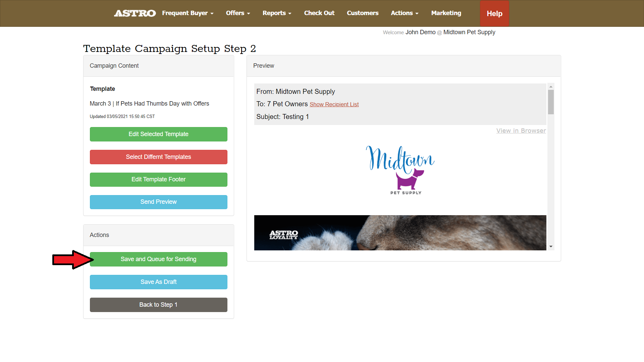
Task: Expand the Reports dropdown
Action: point(277,13)
